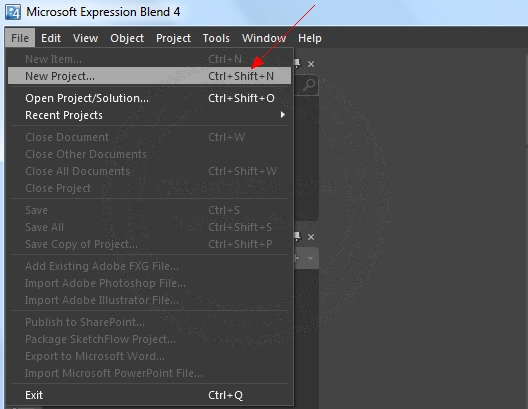
Task: Click Export to Microsoft Word...
Action: click(x=149, y=356)
